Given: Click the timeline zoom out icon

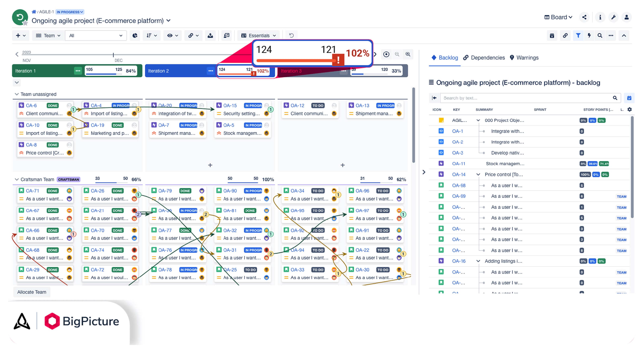Looking at the screenshot, I should coord(397,54).
